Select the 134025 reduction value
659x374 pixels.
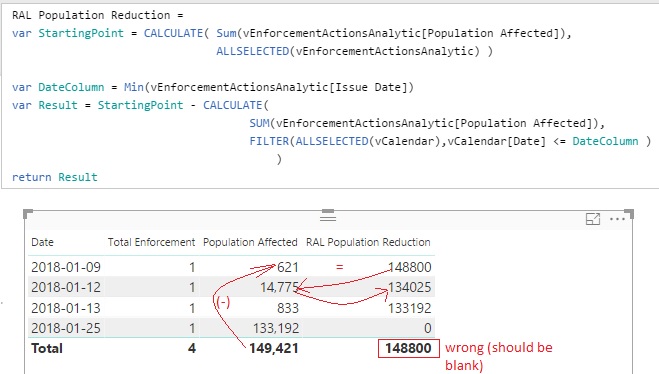tap(409, 287)
